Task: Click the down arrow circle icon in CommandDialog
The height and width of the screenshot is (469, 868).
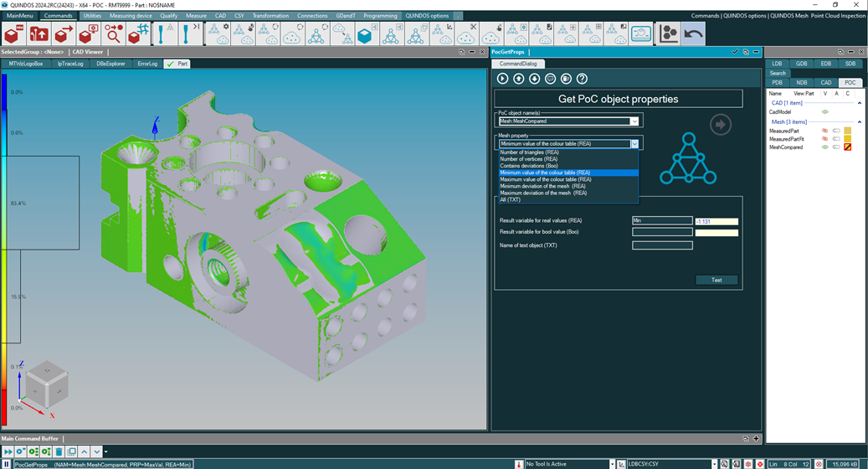Action: point(534,79)
